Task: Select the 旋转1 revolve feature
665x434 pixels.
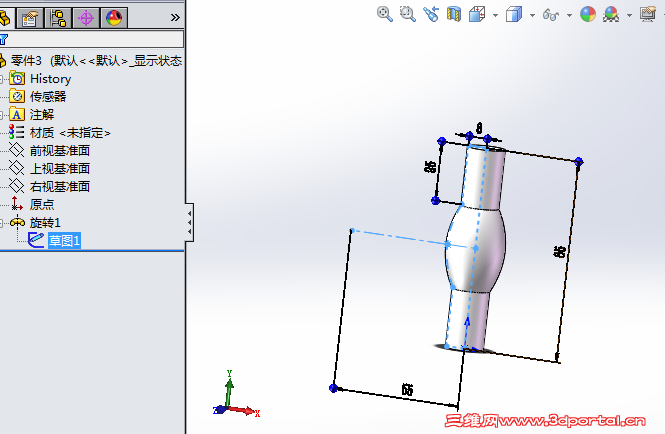Action: coord(45,222)
